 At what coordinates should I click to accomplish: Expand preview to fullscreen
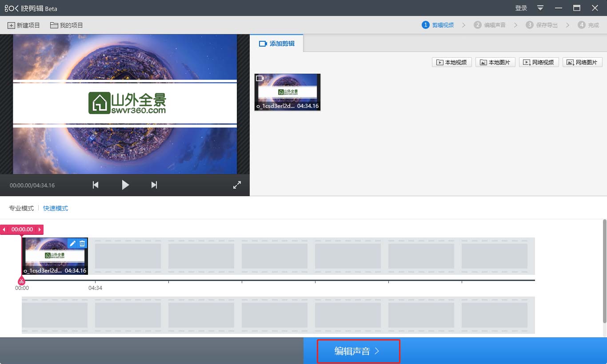[x=237, y=185]
